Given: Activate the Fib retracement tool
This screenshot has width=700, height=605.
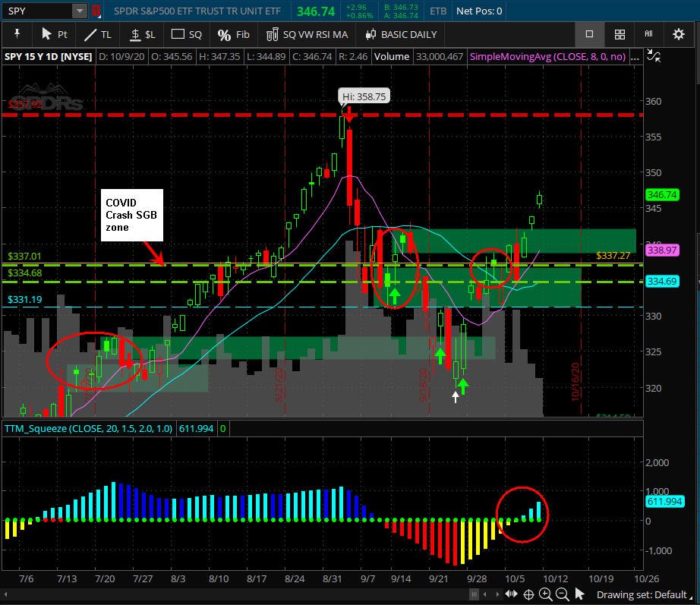Looking at the screenshot, I should (233, 34).
